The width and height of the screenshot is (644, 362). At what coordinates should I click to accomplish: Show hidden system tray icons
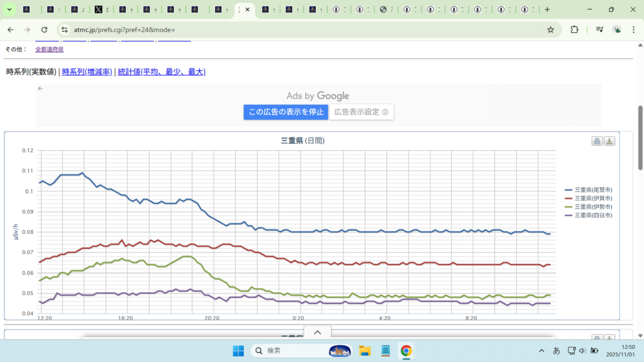[541, 351]
